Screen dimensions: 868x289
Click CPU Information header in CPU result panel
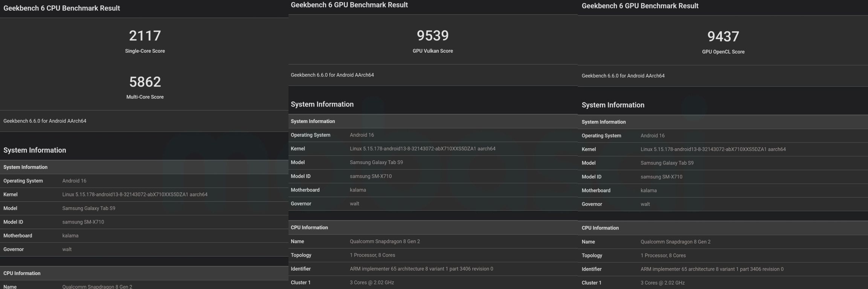pyautogui.click(x=22, y=274)
